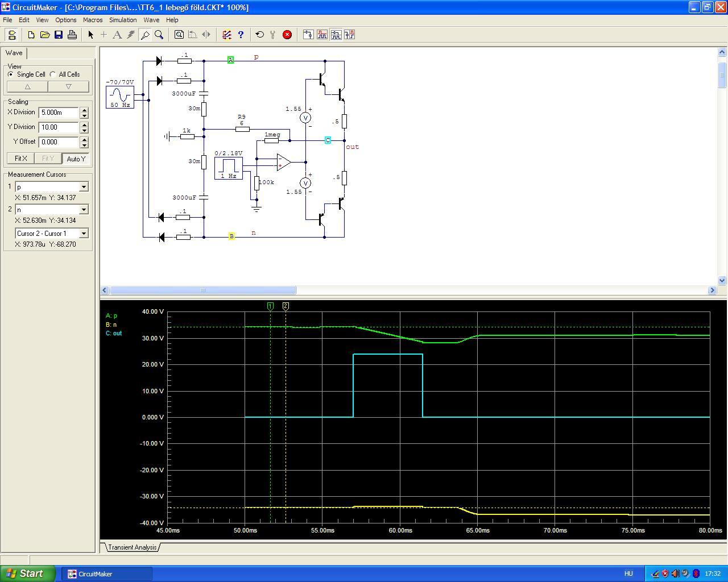
Task: Select the Text tool (letter A)
Action: [x=117, y=35]
